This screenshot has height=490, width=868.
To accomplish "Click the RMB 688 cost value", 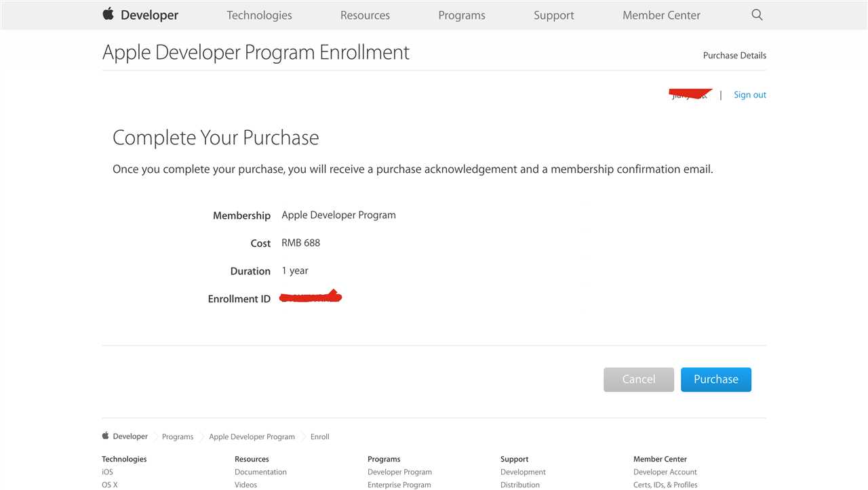I will 300,243.
